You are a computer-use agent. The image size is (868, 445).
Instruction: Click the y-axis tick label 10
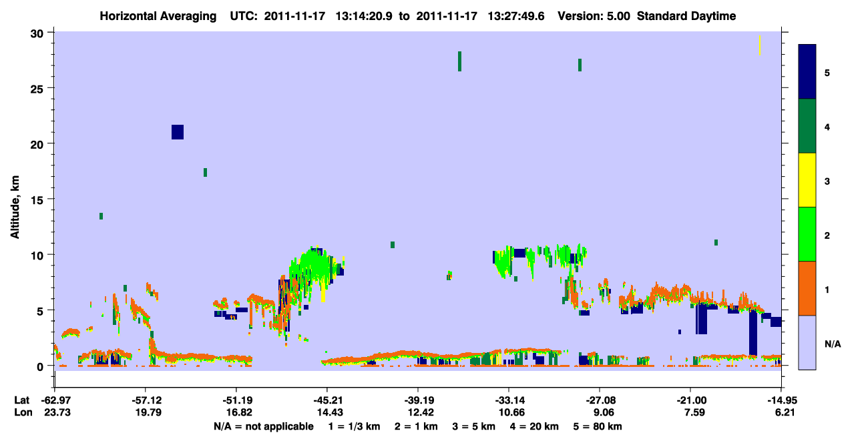[x=39, y=255]
